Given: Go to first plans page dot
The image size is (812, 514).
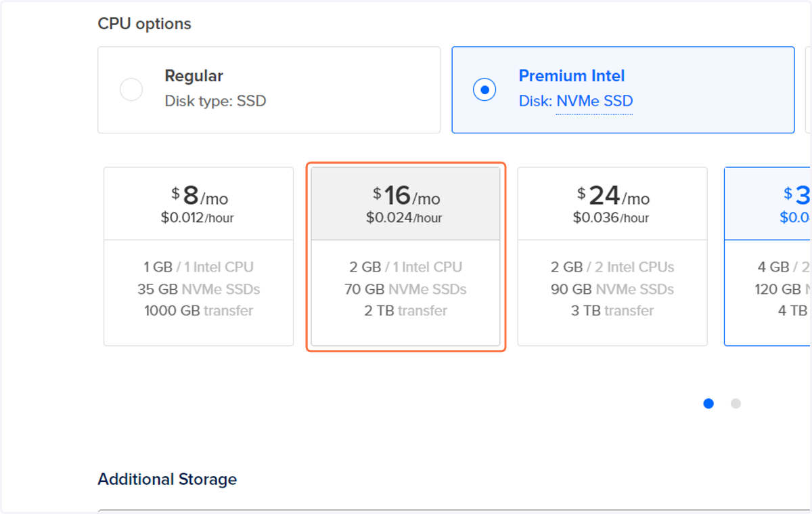Looking at the screenshot, I should click(708, 404).
